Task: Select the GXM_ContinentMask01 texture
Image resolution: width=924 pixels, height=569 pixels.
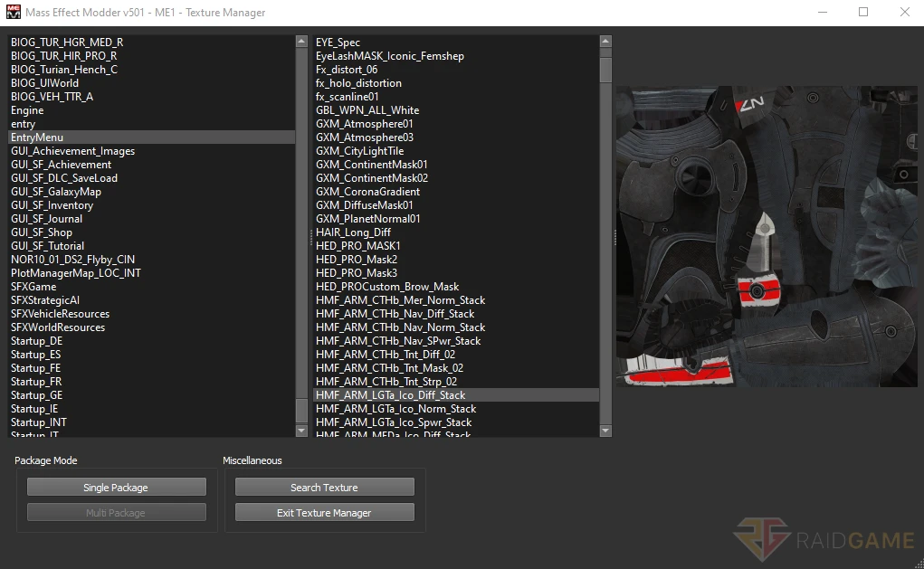Action: tap(456, 165)
